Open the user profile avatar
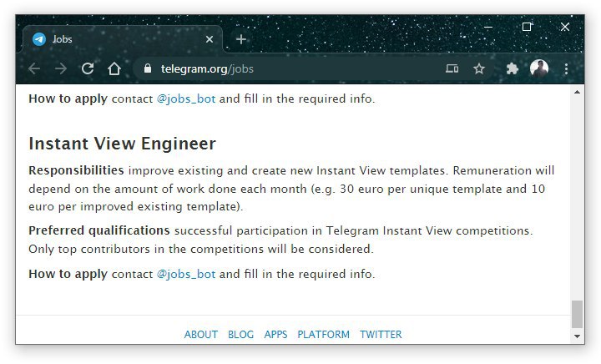Viewport: 601px width, 364px height. click(539, 68)
